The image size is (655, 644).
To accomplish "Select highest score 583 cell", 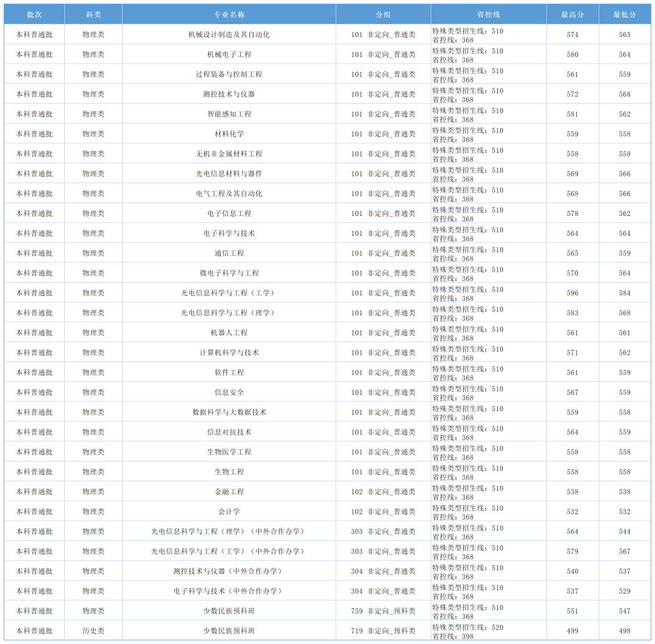I will click(x=573, y=312).
